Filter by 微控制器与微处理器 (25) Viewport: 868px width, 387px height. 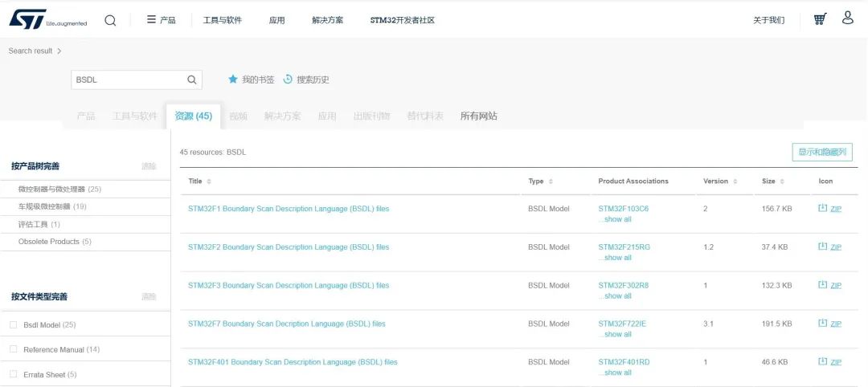pos(59,189)
